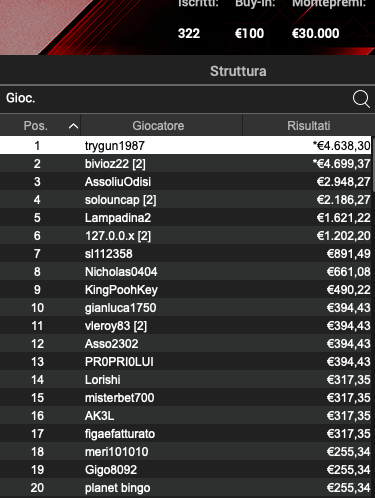Select player gianluca1750
Image resolution: width=375 pixels, height=498 pixels.
point(185,307)
